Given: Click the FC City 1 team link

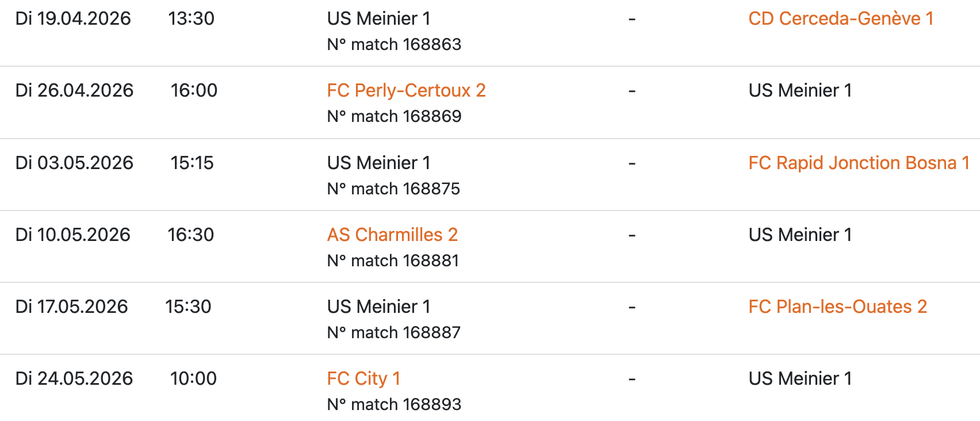Looking at the screenshot, I should (x=363, y=378).
